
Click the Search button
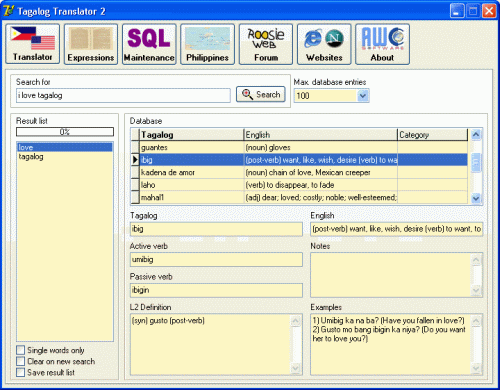coord(261,94)
